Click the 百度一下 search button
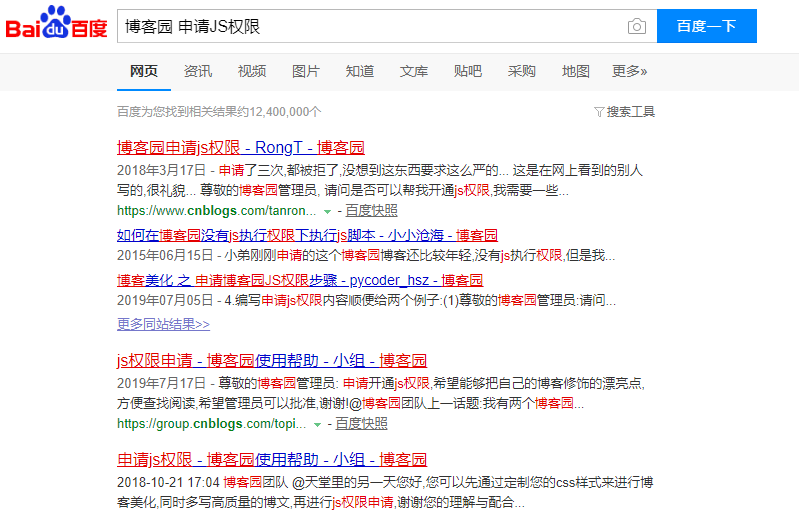799x510 pixels. pos(707,26)
